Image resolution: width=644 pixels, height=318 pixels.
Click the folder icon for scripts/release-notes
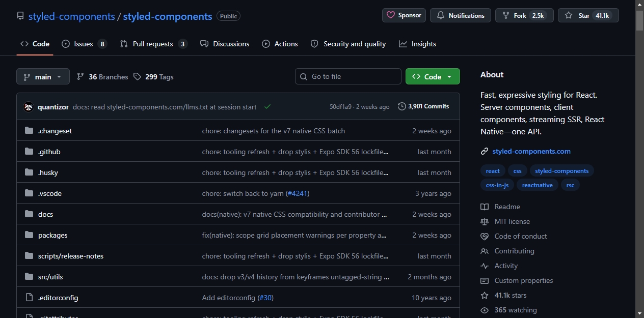click(29, 256)
